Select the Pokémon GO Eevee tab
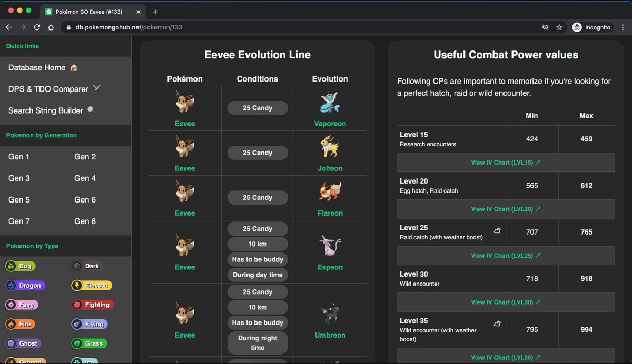 (94, 12)
